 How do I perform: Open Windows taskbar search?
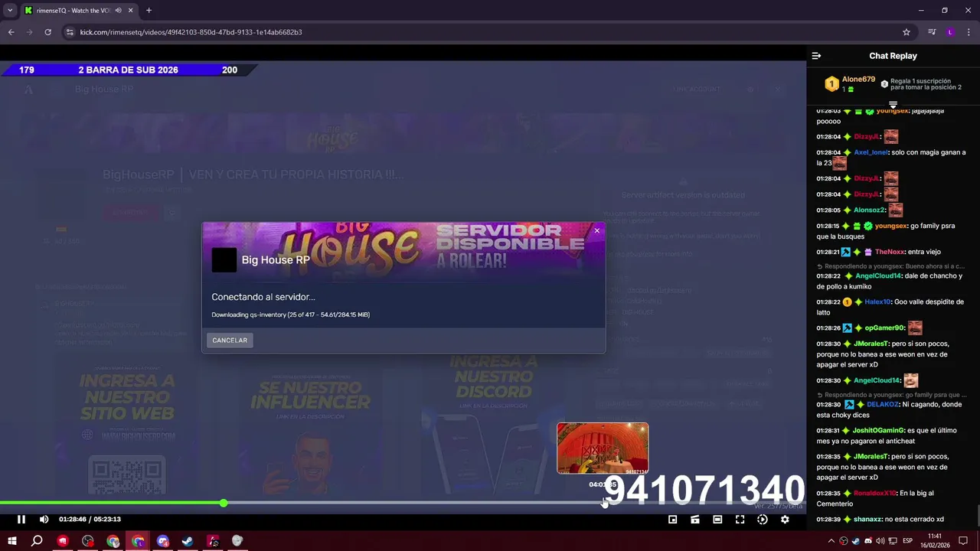(x=37, y=541)
